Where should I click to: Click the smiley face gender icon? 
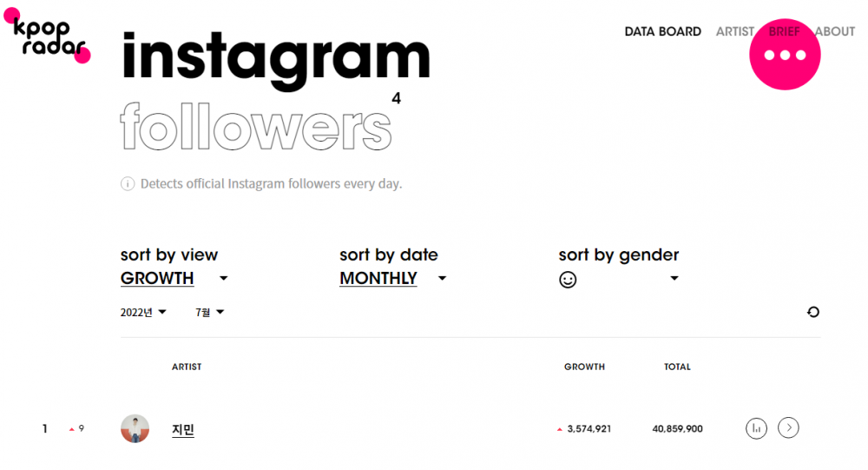[568, 280]
